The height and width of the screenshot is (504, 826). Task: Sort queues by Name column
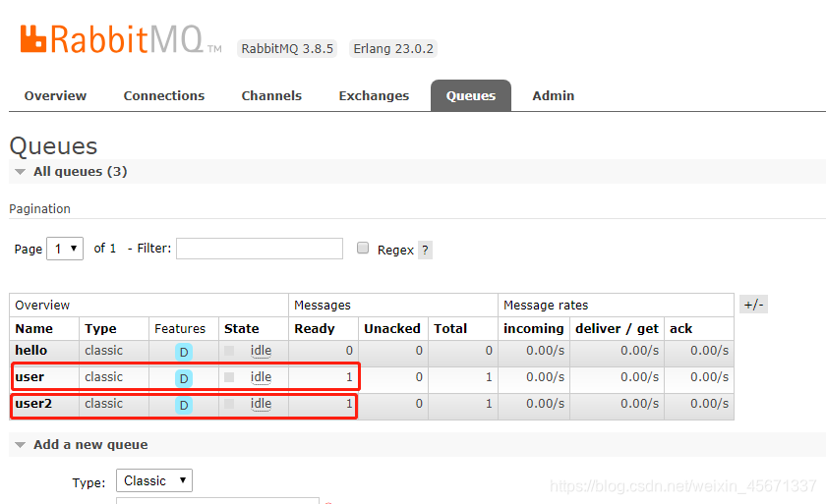34,329
